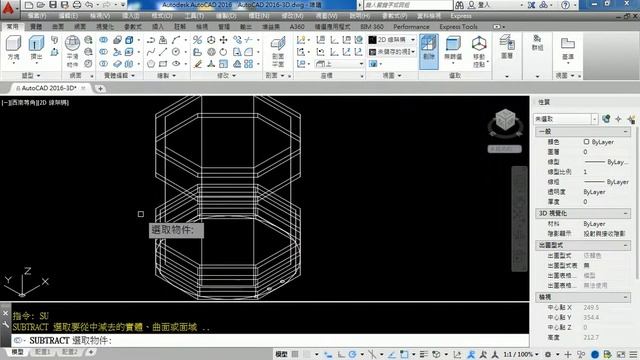Click the Save icon in quick access toolbar
This screenshot has width=640, height=360.
[x=53, y=5]
